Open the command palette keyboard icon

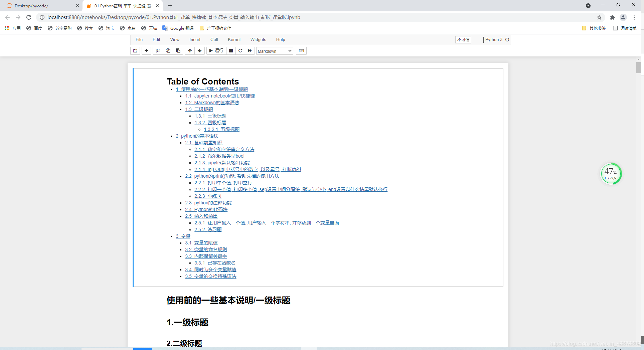tap(301, 51)
